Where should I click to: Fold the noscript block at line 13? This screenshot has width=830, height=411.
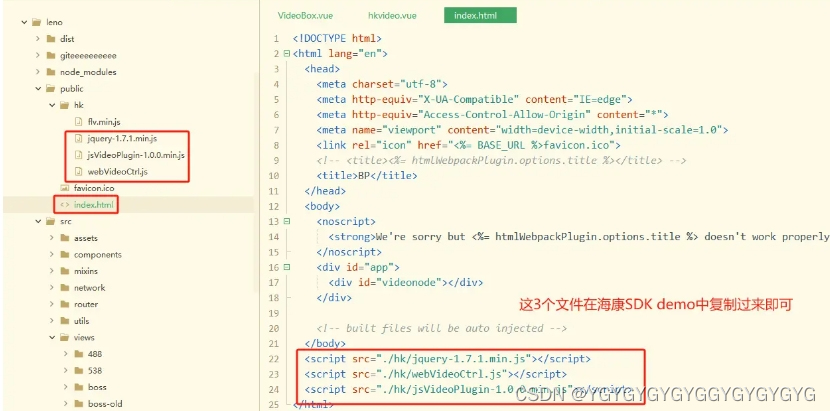287,221
